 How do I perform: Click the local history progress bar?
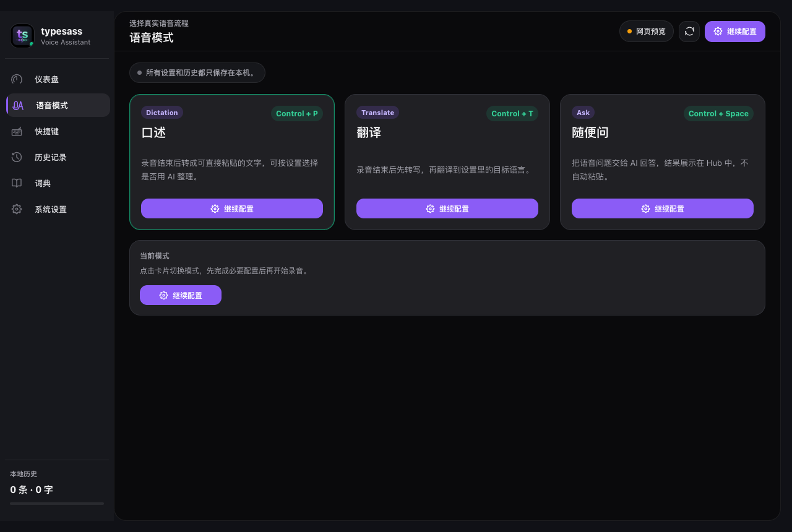(57, 504)
